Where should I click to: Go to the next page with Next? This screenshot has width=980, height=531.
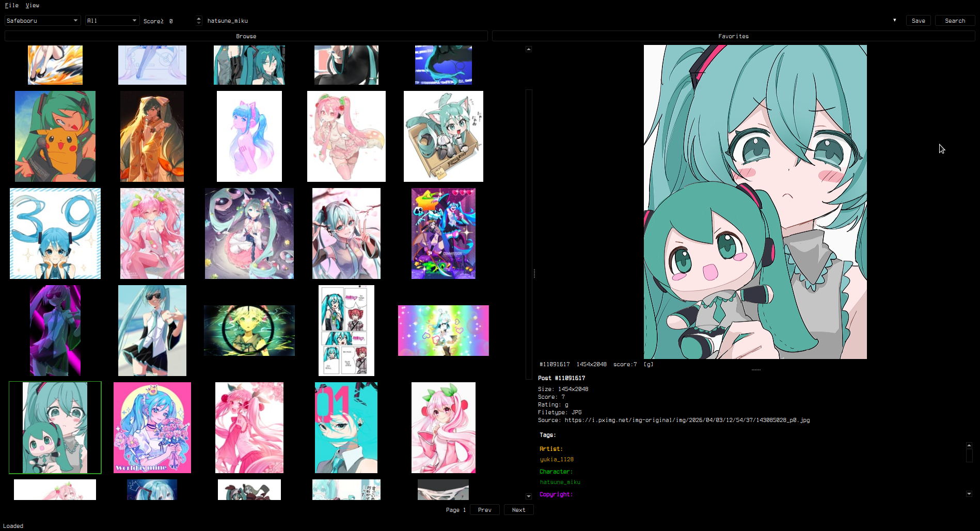point(518,510)
